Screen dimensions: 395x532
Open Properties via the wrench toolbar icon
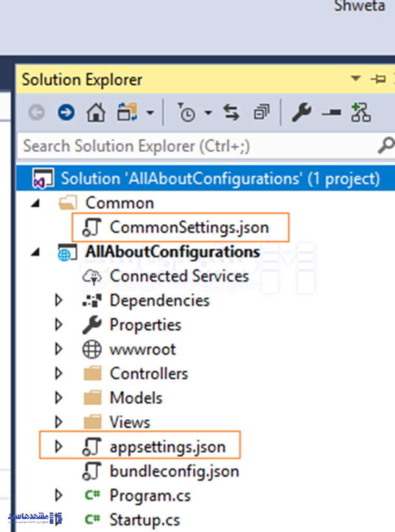[301, 112]
